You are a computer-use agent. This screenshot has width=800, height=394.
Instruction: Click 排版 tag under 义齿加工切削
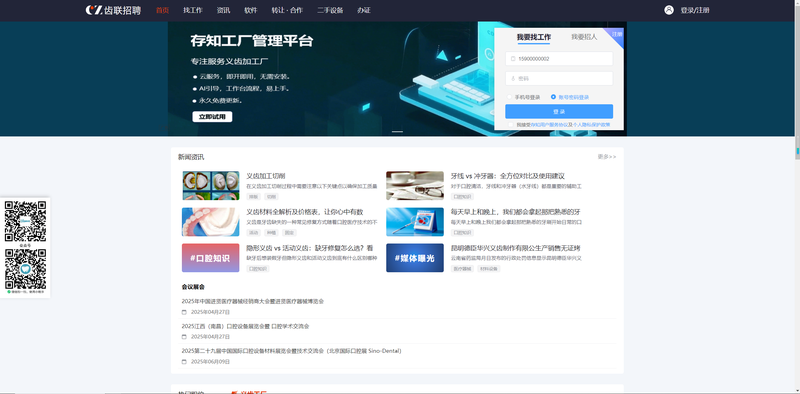pos(253,196)
